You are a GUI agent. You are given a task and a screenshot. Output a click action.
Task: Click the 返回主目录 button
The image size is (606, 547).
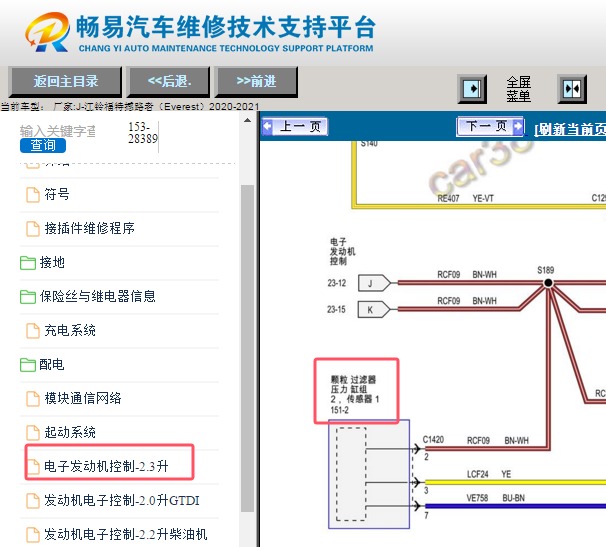coord(65,82)
